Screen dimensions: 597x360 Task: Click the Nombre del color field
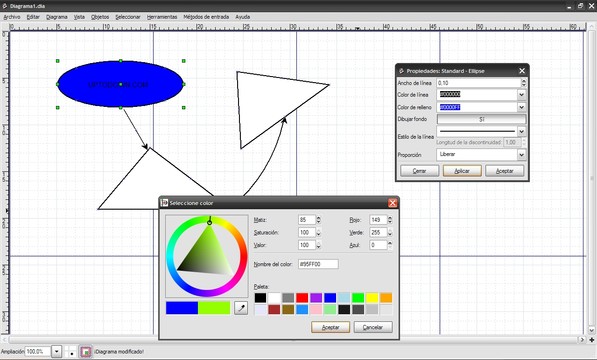318,264
